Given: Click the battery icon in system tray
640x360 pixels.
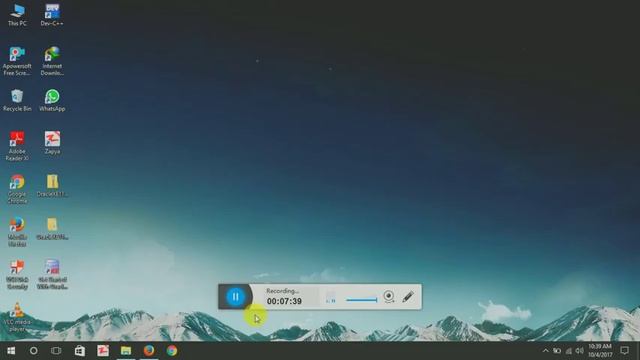Looking at the screenshot, I should point(557,351).
